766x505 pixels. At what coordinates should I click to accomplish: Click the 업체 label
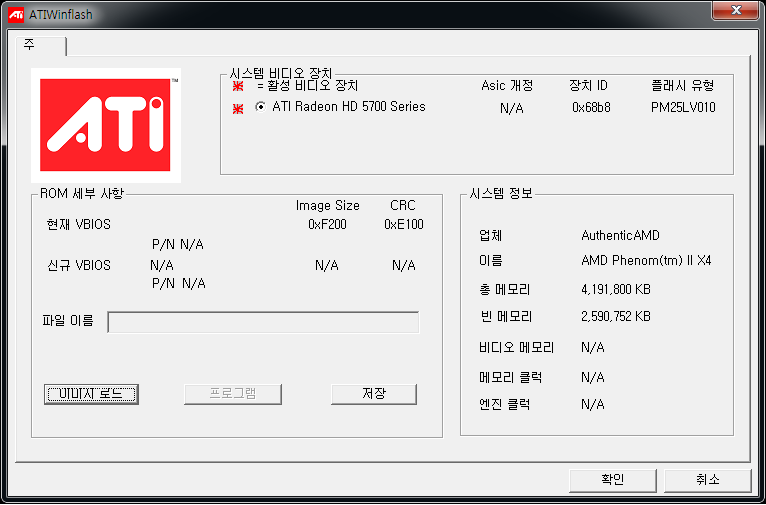tap(490, 236)
